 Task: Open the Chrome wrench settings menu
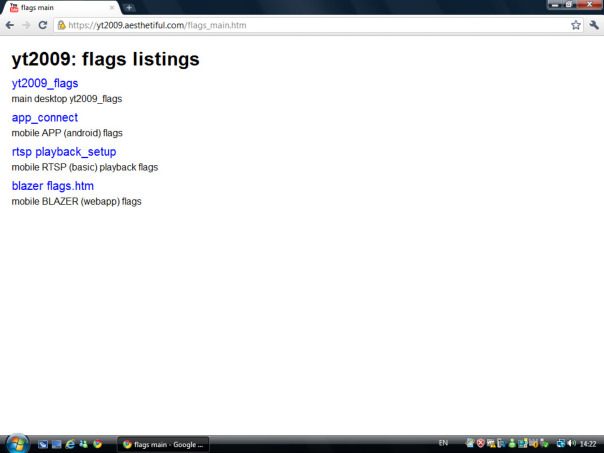coord(594,25)
